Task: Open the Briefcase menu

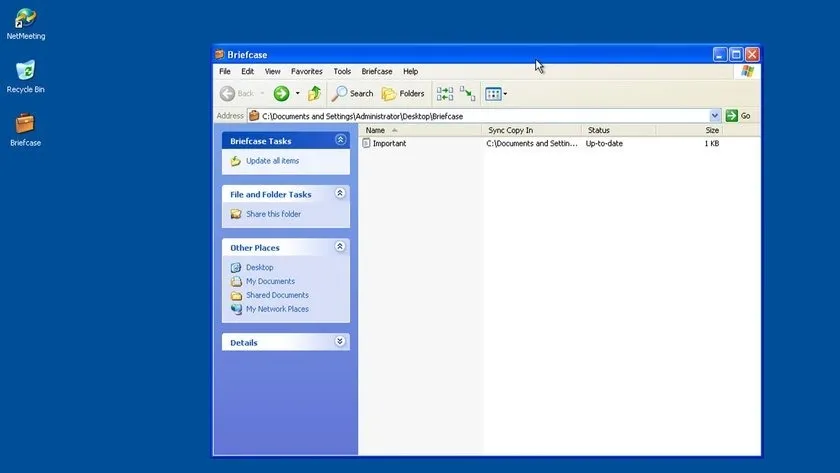Action: pyautogui.click(x=376, y=72)
